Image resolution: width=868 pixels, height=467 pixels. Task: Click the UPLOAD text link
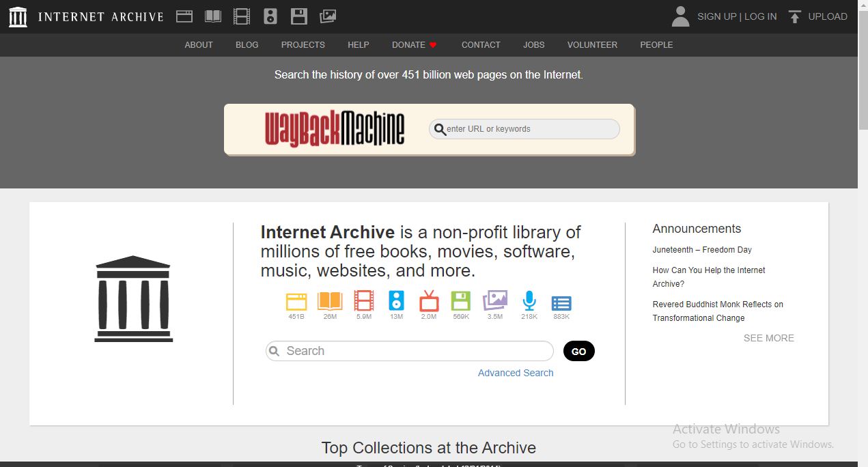[x=828, y=16]
